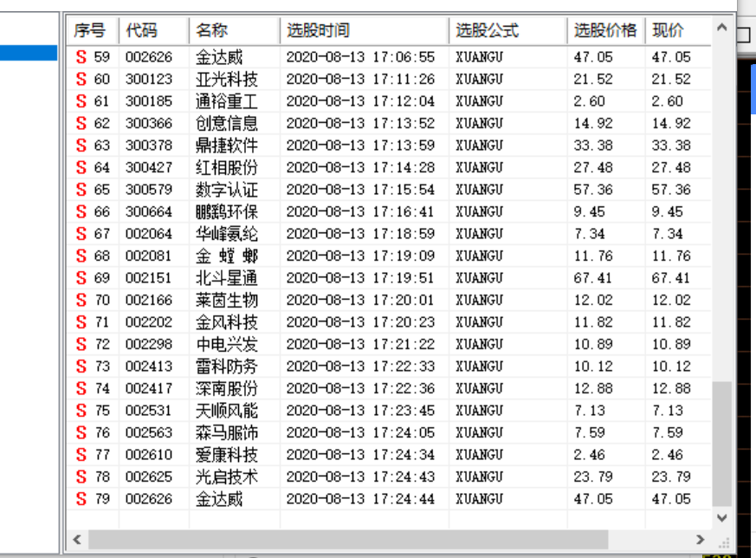Click the red S icon in row 78
The width and height of the screenshot is (756, 558).
point(81,477)
